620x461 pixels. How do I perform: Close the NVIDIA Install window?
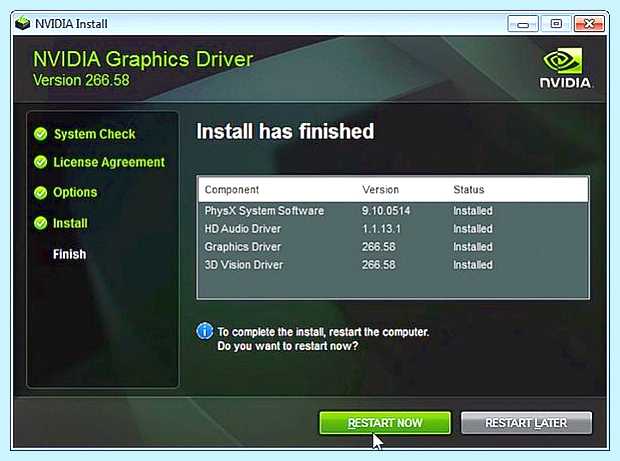589,24
